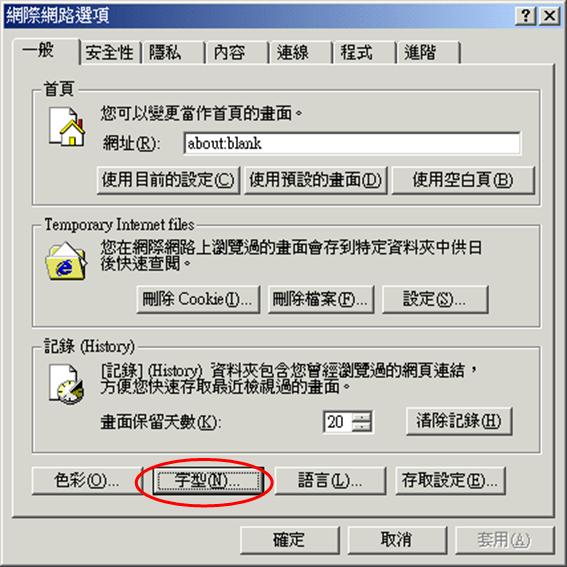This screenshot has height=567, width=567.
Task: Click 刪除 Cookie button
Action: 198,299
